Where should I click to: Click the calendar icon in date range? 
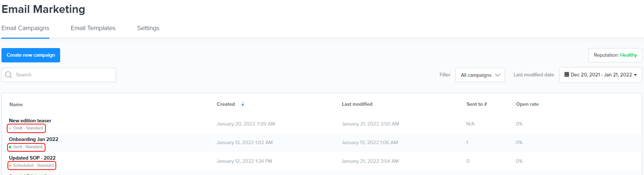pyautogui.click(x=567, y=75)
